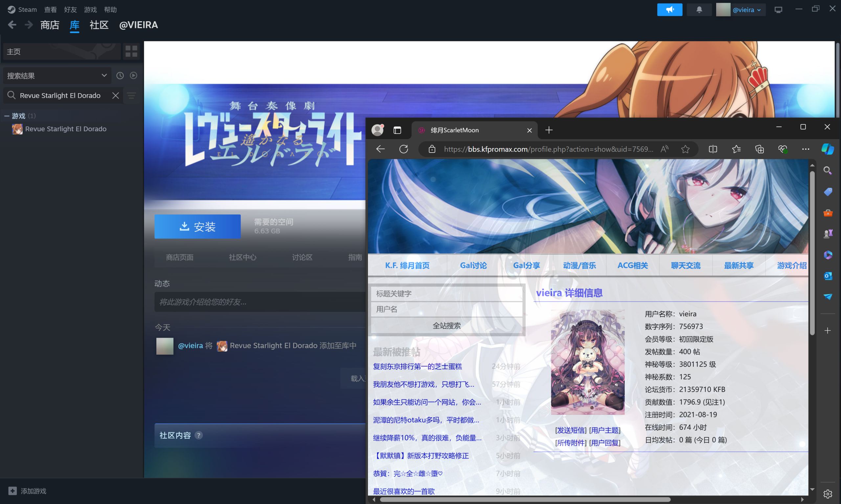Open the Gal讨论 forum tab
841x504 pixels.
click(473, 265)
